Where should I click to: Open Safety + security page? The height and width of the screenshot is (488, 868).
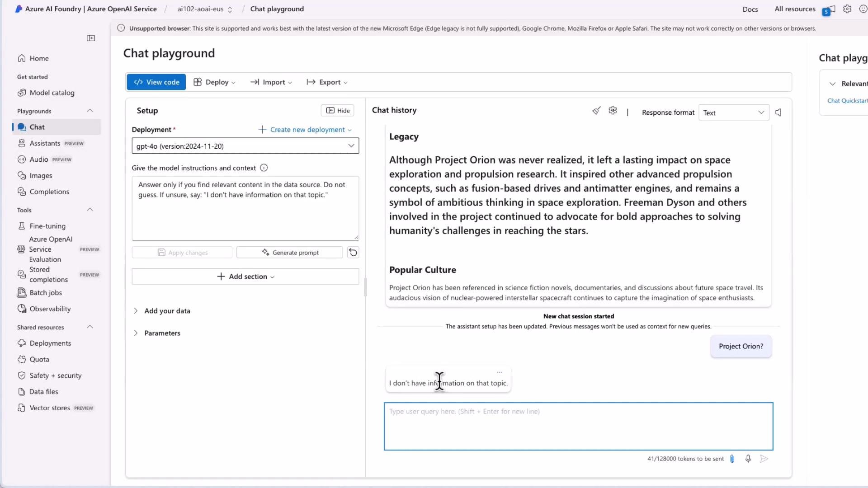(56, 375)
